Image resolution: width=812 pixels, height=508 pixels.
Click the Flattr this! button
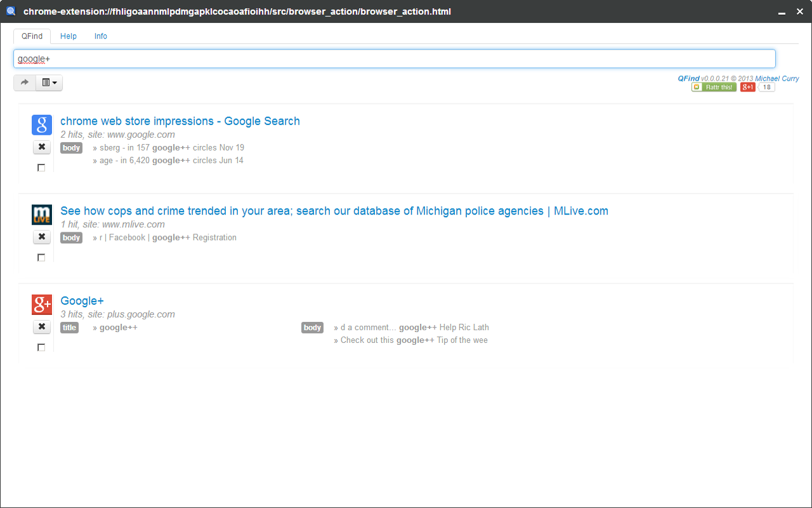click(714, 87)
